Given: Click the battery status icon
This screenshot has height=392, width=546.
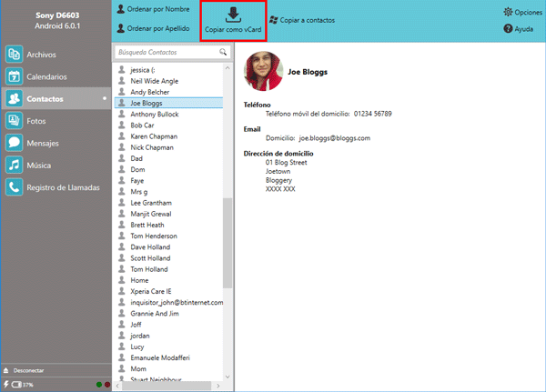Looking at the screenshot, I should click(16, 385).
